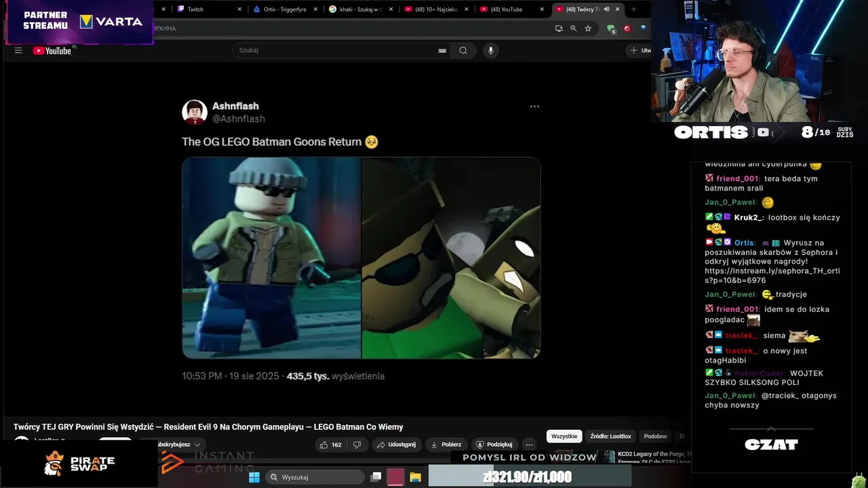
Task: Click the zoom magnifier icon in address bar
Action: tap(574, 28)
